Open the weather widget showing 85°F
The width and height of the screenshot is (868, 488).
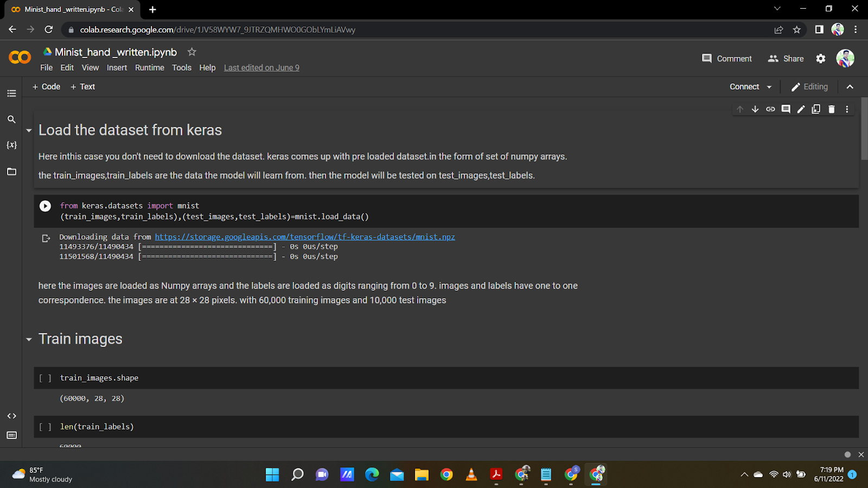tap(42, 475)
